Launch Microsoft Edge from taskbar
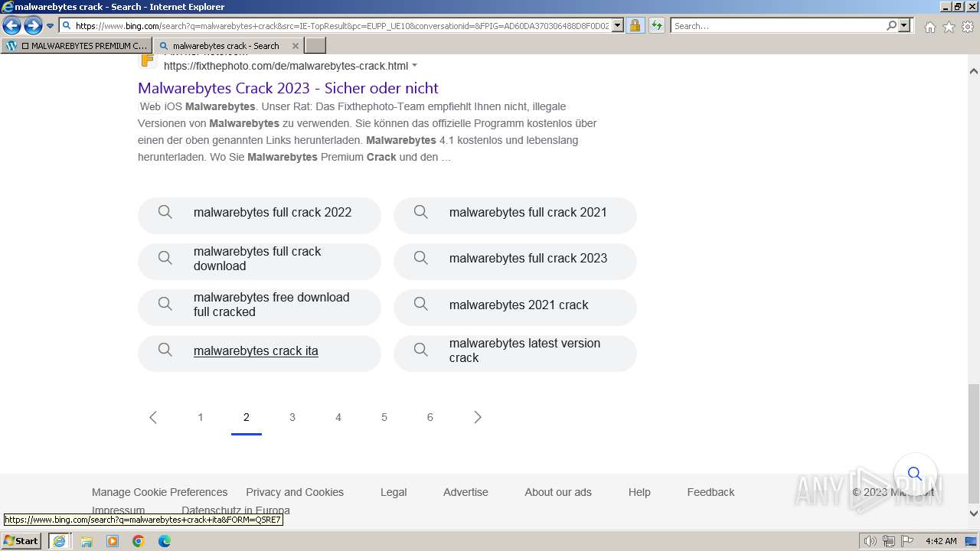The height and width of the screenshot is (551, 980). tap(165, 541)
